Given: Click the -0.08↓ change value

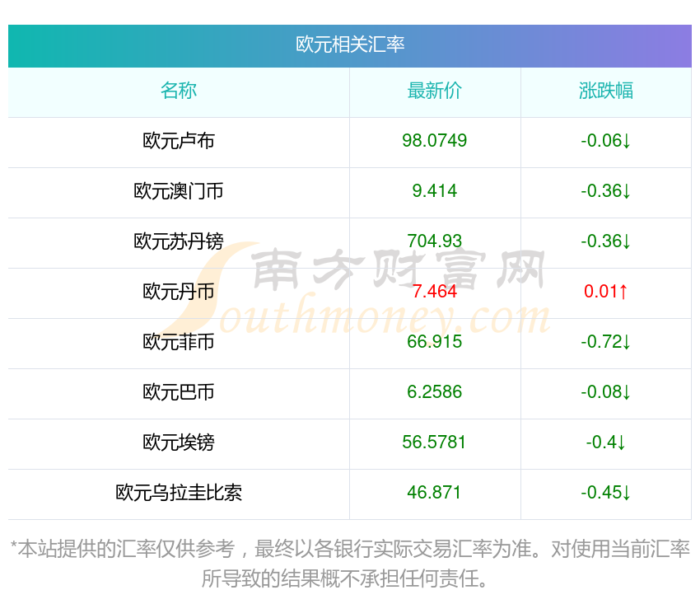Looking at the screenshot, I should [x=605, y=392].
